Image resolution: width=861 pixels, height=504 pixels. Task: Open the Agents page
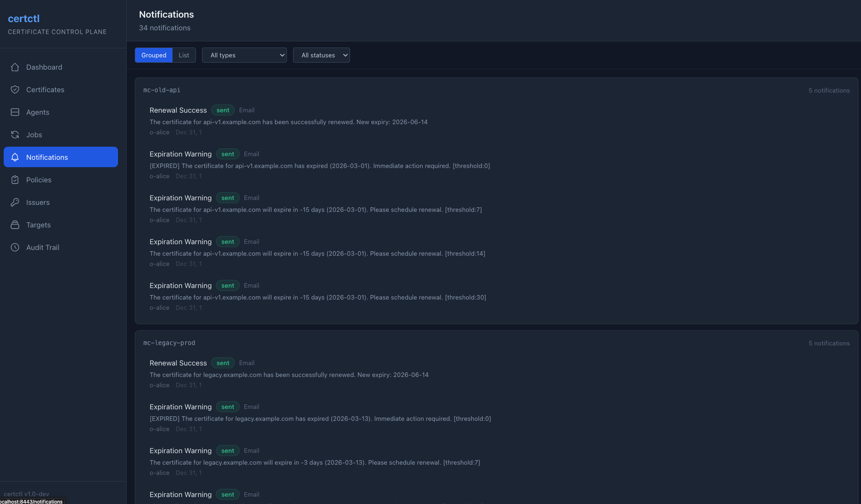coord(61,112)
